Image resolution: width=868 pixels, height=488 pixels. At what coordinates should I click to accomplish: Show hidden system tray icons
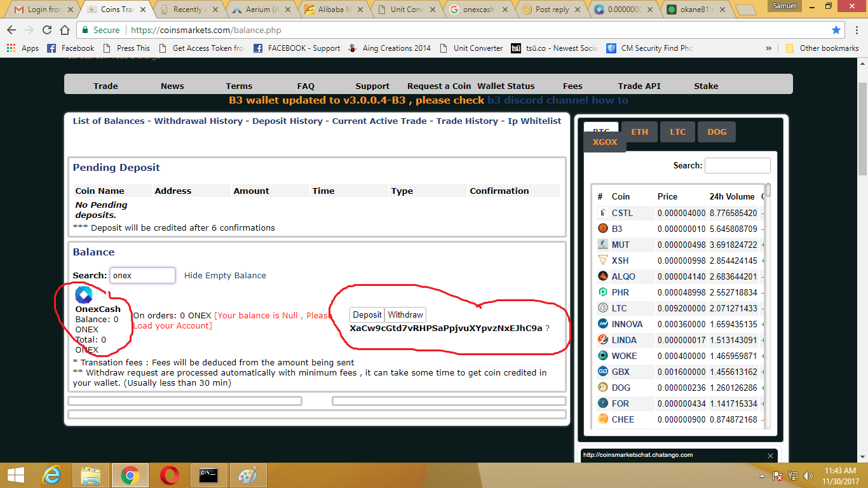pos(762,475)
